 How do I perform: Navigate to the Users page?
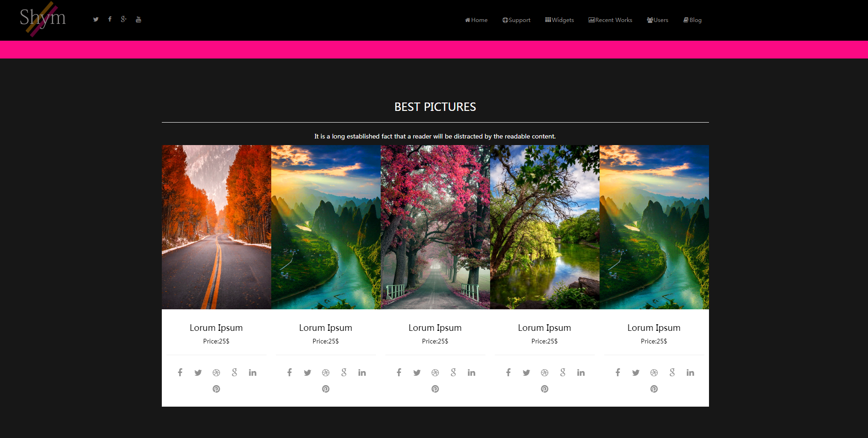(658, 20)
